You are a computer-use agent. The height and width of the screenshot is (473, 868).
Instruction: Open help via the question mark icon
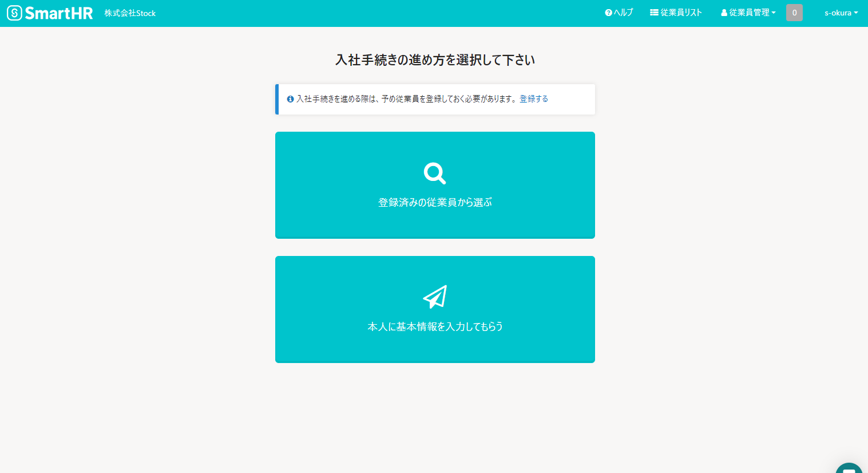pos(607,11)
